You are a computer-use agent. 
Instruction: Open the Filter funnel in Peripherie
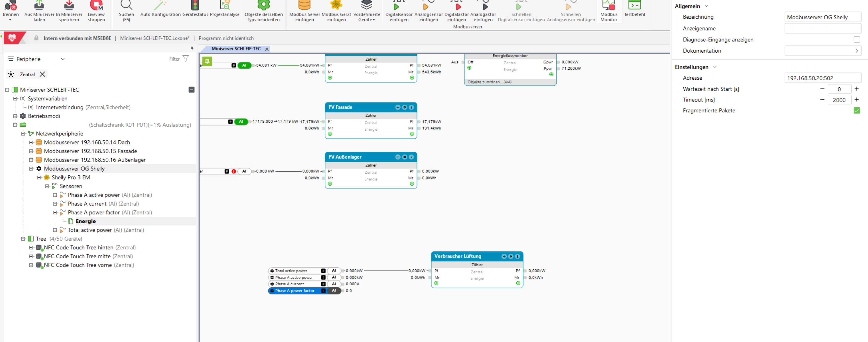186,59
